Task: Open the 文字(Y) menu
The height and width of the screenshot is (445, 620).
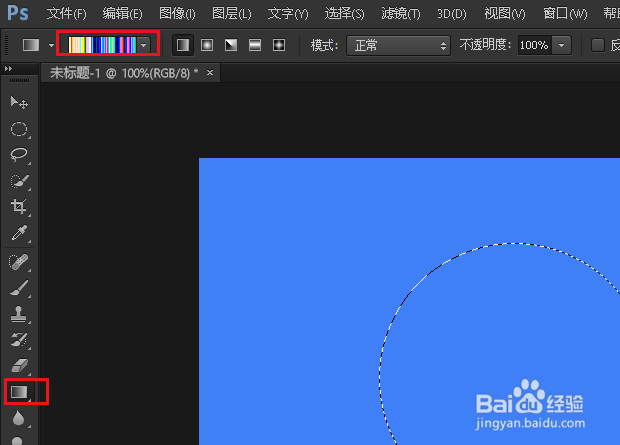Action: pyautogui.click(x=287, y=14)
